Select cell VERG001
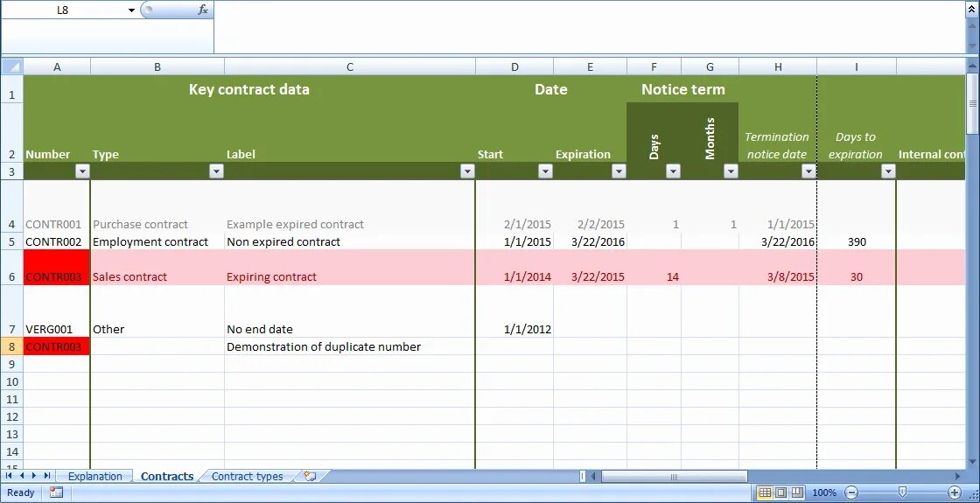Image resolution: width=980 pixels, height=503 pixels. coord(57,311)
